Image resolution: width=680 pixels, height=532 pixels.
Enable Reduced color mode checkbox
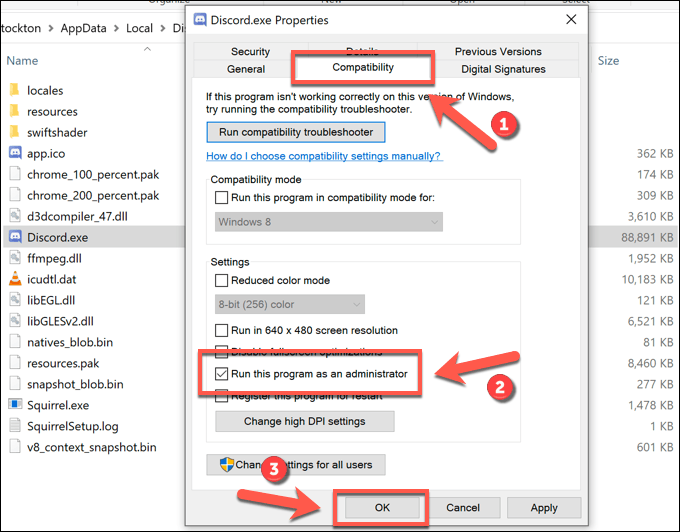click(x=222, y=281)
